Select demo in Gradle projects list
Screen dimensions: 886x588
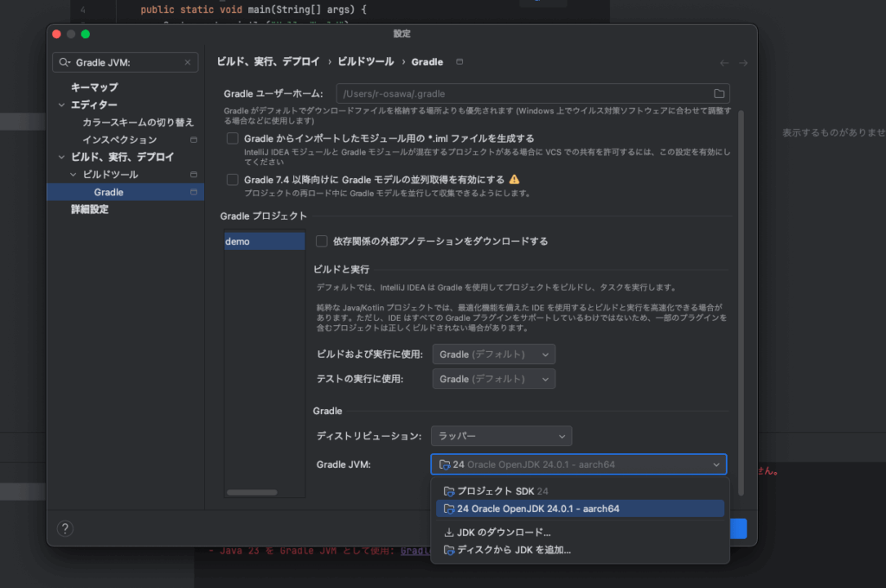pos(265,241)
